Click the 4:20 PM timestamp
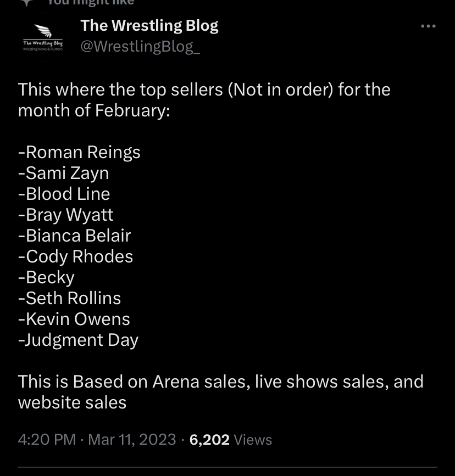 pos(47,440)
